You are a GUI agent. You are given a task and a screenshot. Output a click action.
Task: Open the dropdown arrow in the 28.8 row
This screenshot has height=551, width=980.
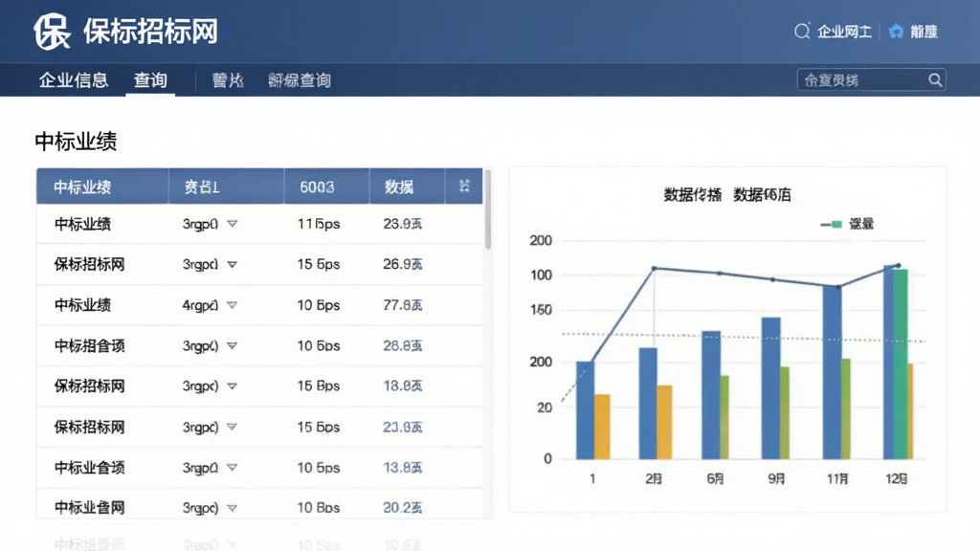tap(232, 345)
